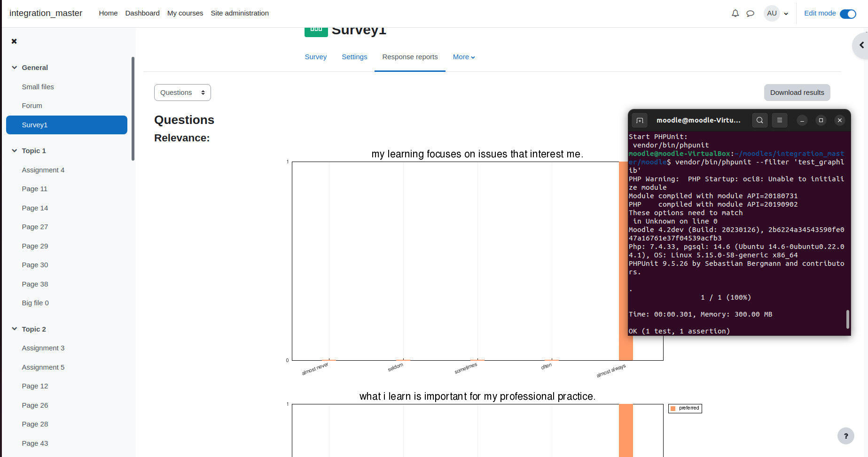Image resolution: width=868 pixels, height=457 pixels.
Task: Collapse the Topic 2 section
Action: (15, 329)
